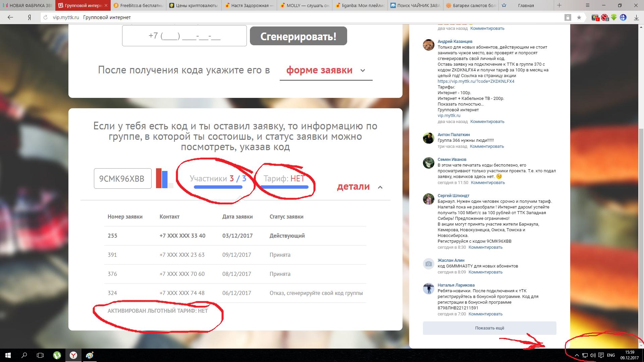Open the vip.myttk.ru/?code=ZKDKNLFX4 link

(x=476, y=81)
